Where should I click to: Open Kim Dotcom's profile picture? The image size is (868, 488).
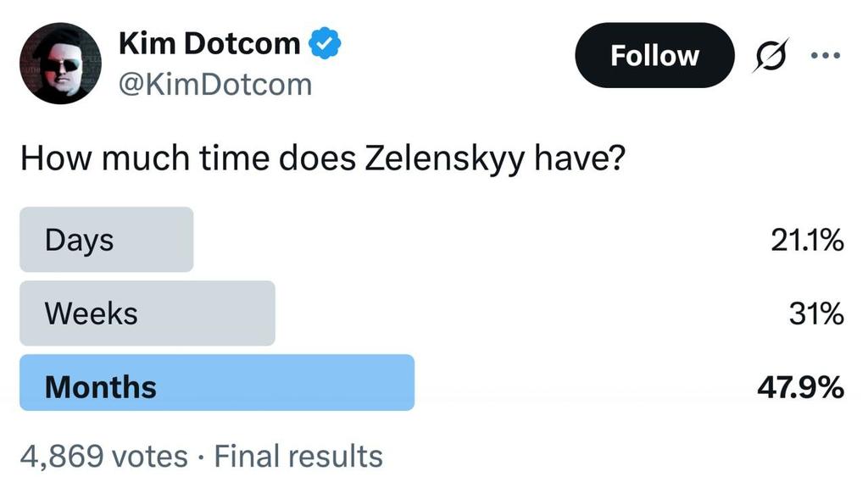(60, 62)
